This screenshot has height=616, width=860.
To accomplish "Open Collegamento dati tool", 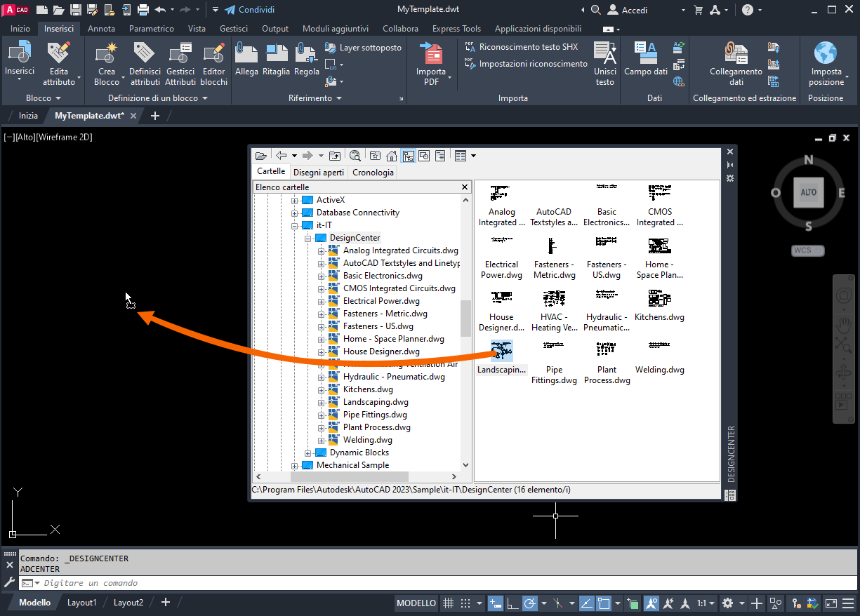I will coord(736,64).
